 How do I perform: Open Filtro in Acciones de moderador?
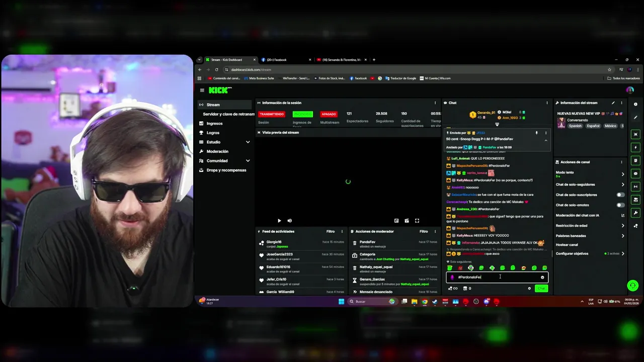(x=424, y=232)
